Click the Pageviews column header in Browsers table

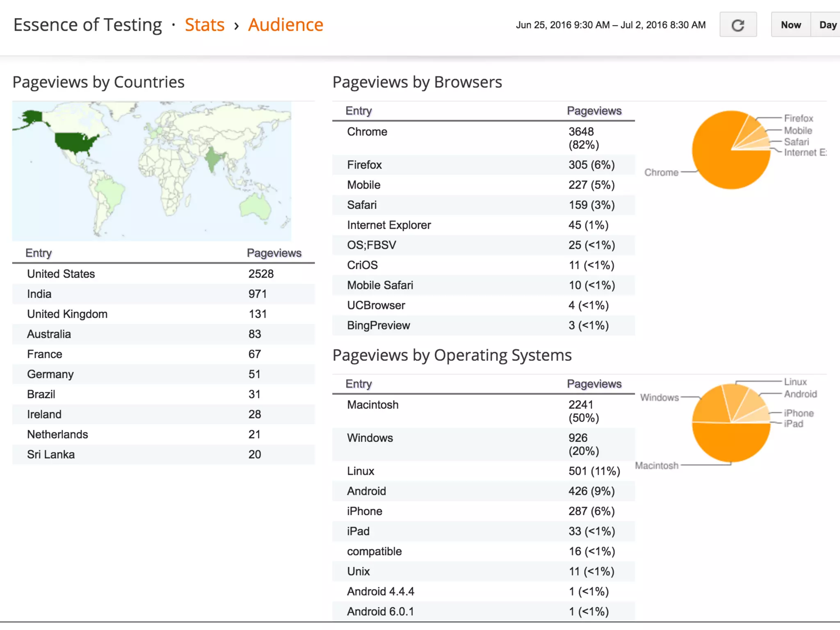click(594, 111)
